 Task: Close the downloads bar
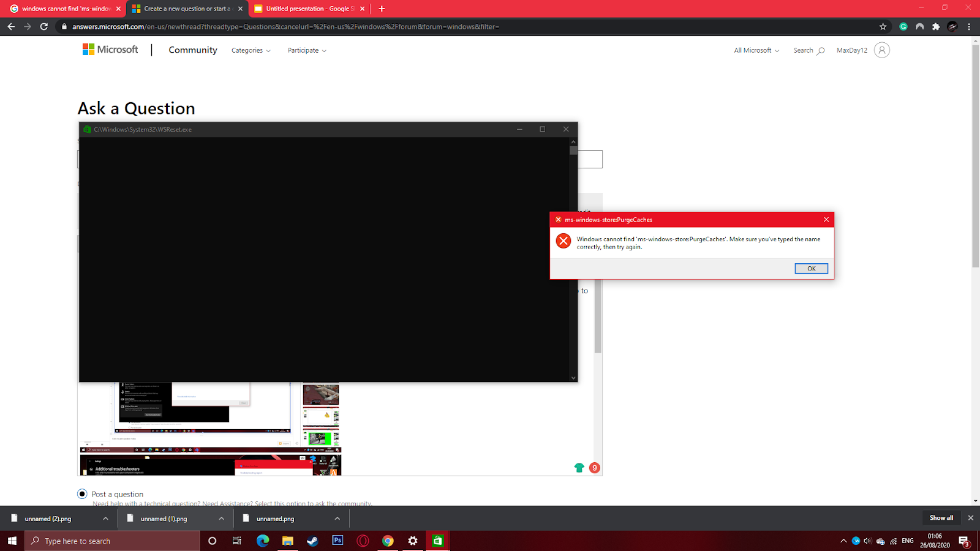(970, 518)
